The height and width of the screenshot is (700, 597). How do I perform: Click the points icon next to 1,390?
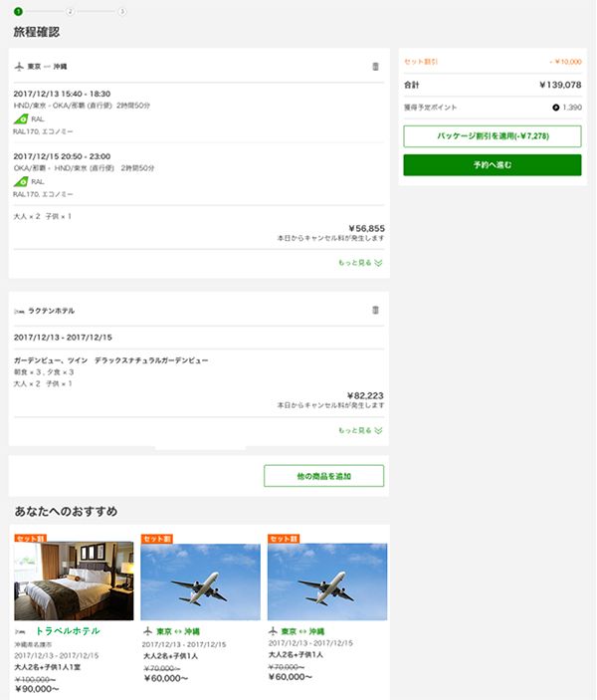(x=555, y=108)
